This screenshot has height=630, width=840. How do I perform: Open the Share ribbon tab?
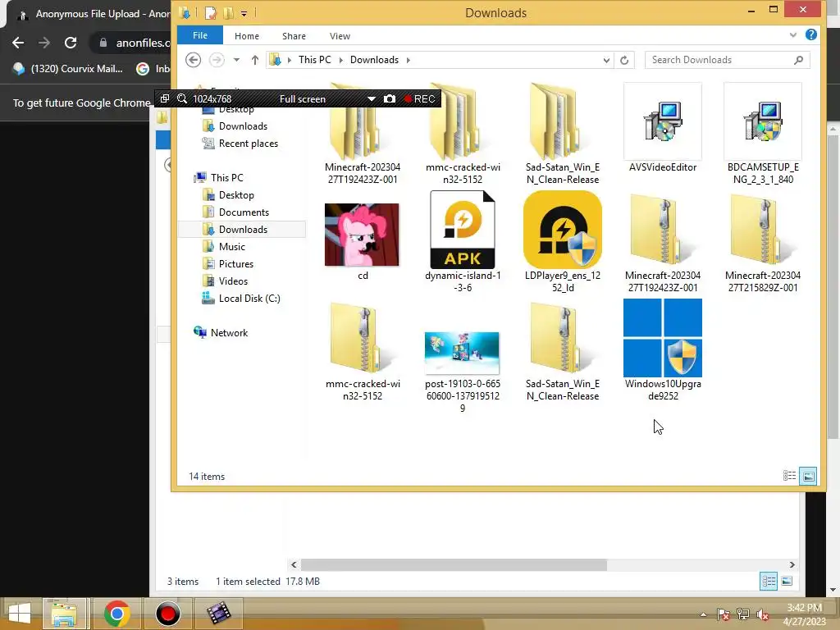click(x=294, y=36)
